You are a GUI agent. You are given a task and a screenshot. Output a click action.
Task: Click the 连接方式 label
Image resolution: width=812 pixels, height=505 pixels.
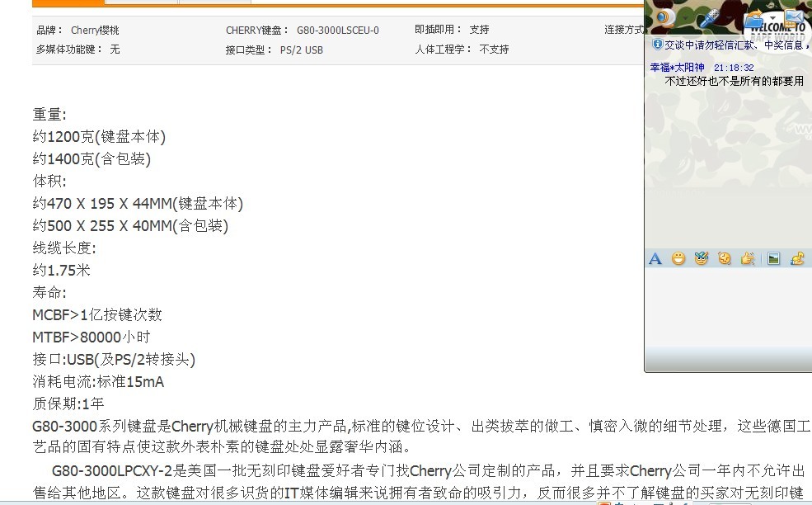point(624,30)
